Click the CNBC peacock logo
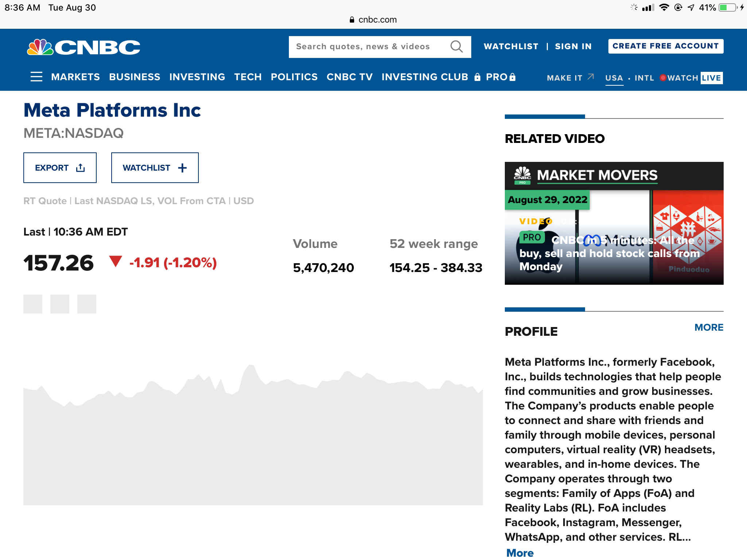The image size is (747, 560). (x=84, y=47)
